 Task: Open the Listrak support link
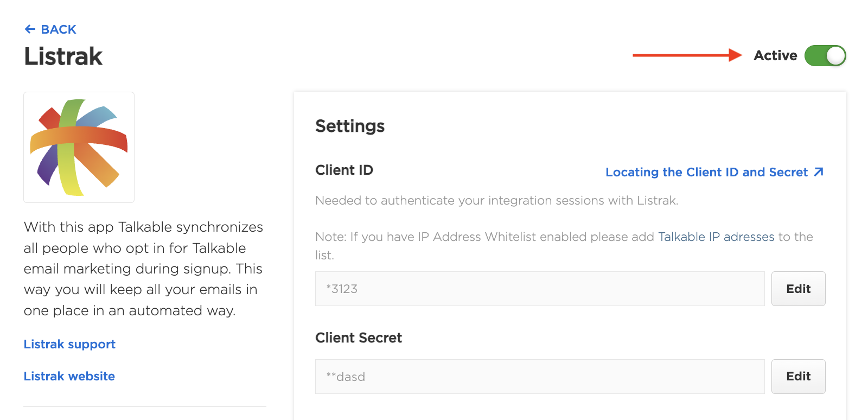click(69, 344)
